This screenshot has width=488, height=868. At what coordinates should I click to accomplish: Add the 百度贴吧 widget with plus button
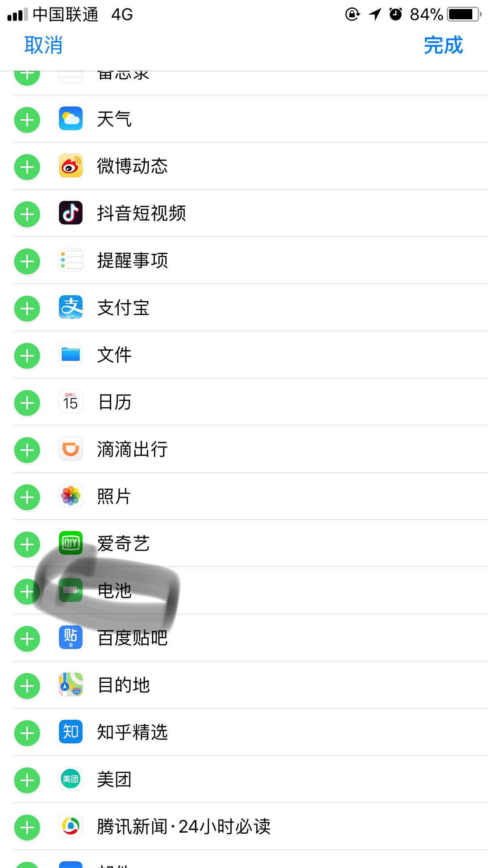coord(27,639)
